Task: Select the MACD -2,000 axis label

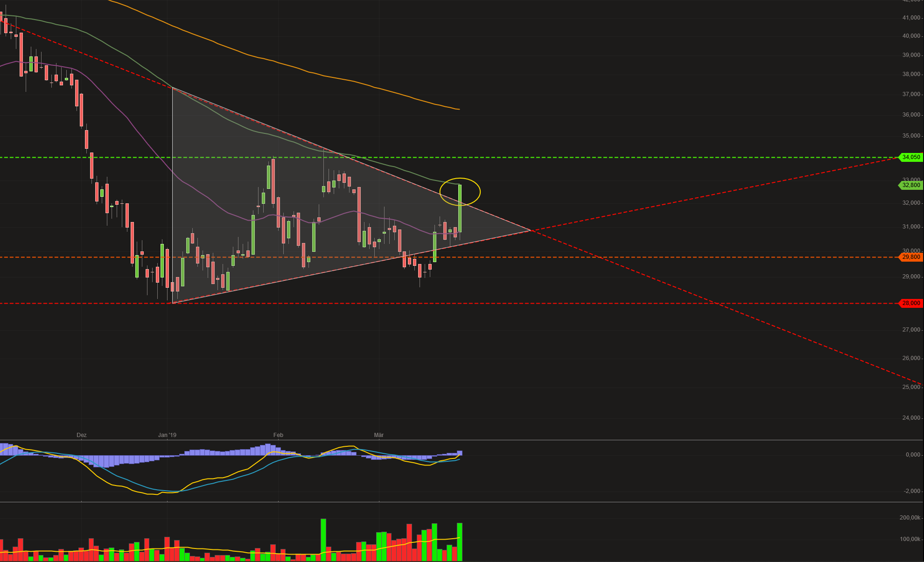Action: tap(912, 491)
